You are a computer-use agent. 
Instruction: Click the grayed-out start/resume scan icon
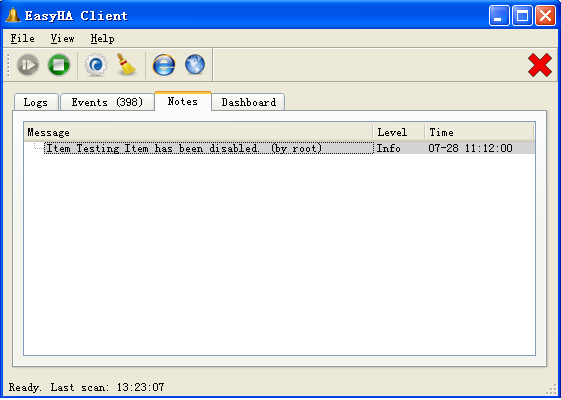point(28,65)
